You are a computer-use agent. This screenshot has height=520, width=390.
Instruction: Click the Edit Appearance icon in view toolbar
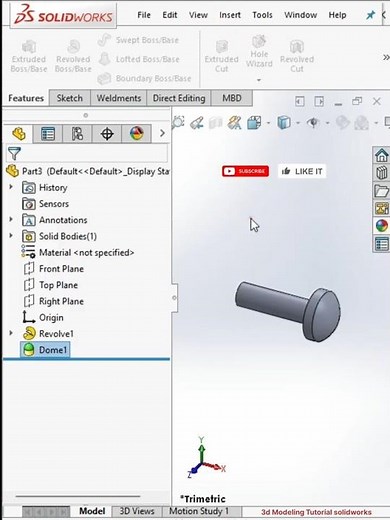point(342,123)
